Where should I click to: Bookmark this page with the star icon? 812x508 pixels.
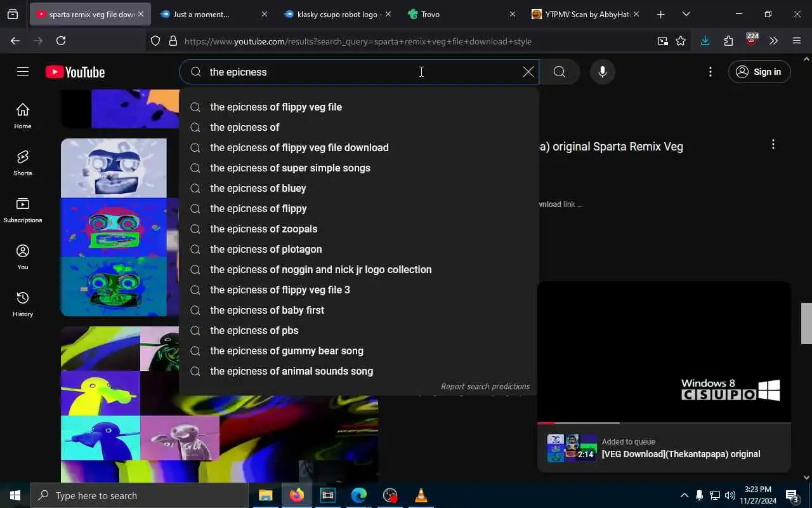681,41
